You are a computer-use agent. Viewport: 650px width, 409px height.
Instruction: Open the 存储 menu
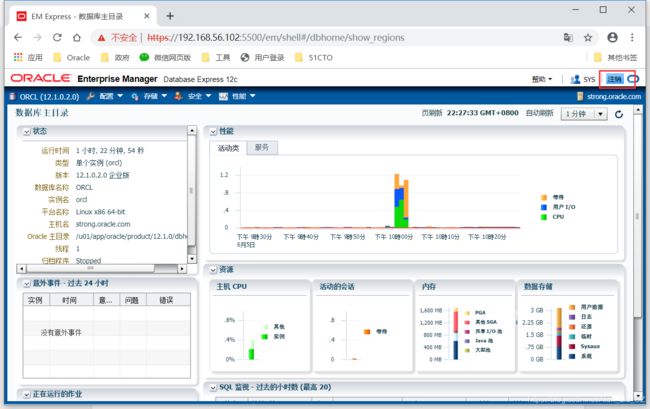(x=149, y=96)
